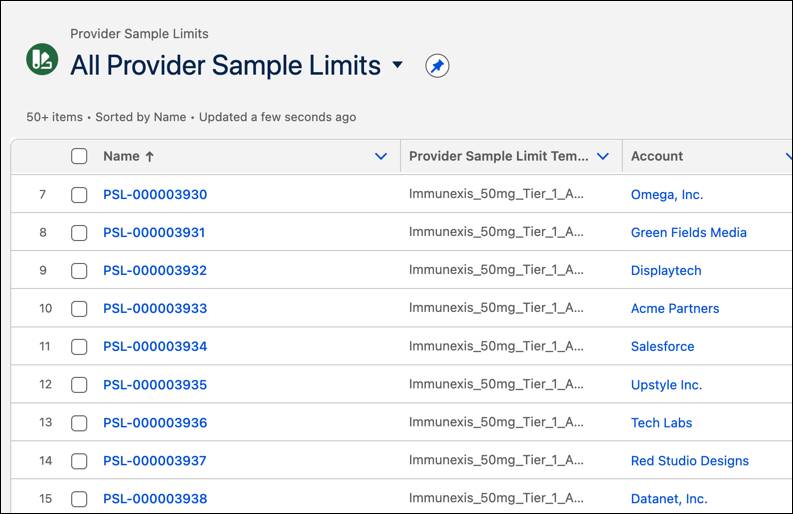The width and height of the screenshot is (793, 514).
Task: Open the Green Fields Media account
Action: click(689, 233)
